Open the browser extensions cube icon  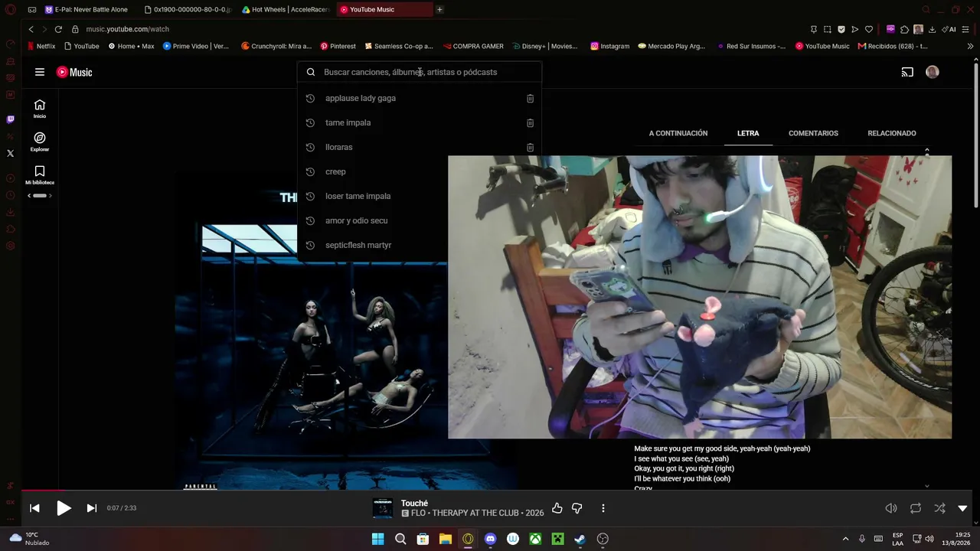coord(904,29)
